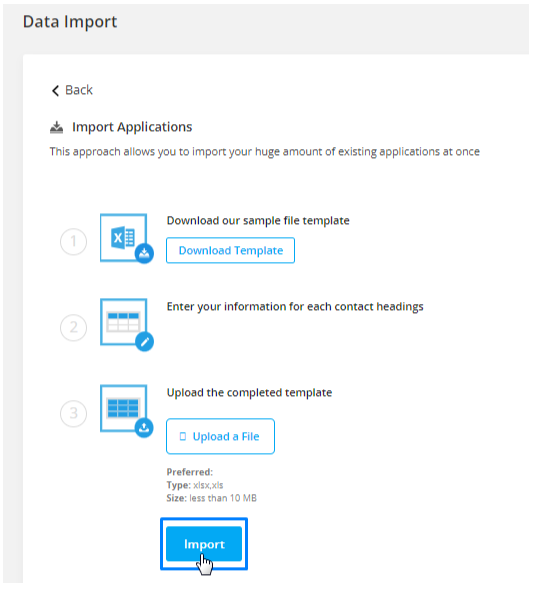Click the blue pencil edit badge
The width and height of the screenshot is (560, 606).
click(145, 342)
